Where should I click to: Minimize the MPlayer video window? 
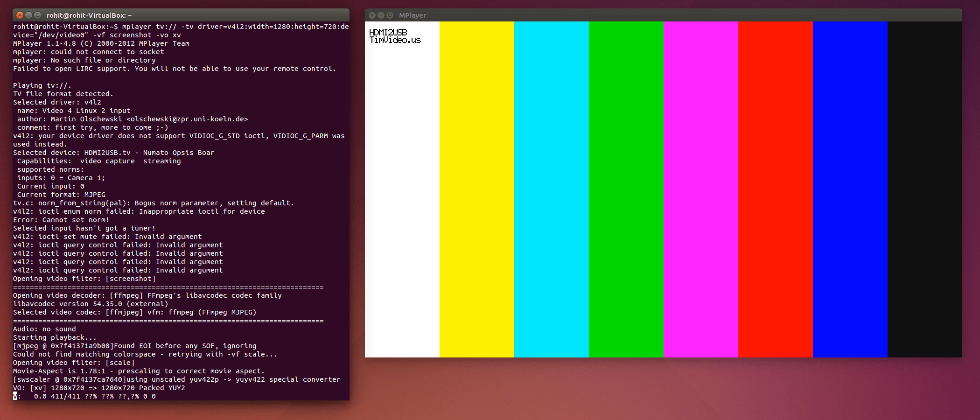click(x=381, y=15)
